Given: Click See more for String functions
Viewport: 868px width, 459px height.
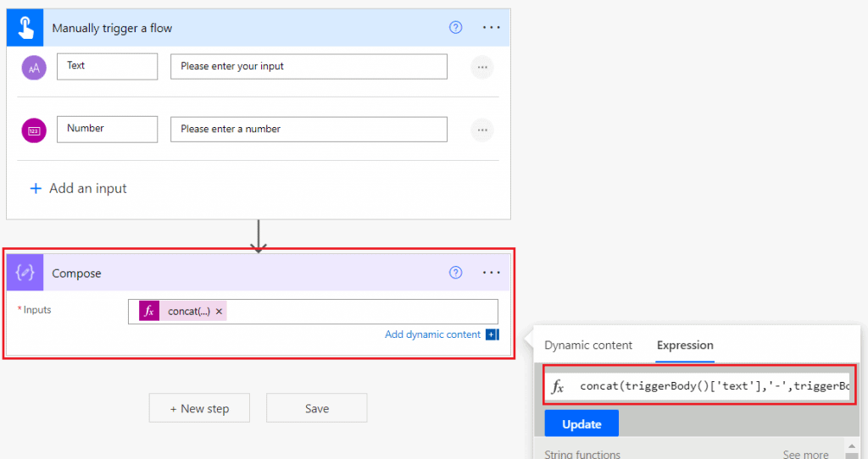Looking at the screenshot, I should click(805, 454).
